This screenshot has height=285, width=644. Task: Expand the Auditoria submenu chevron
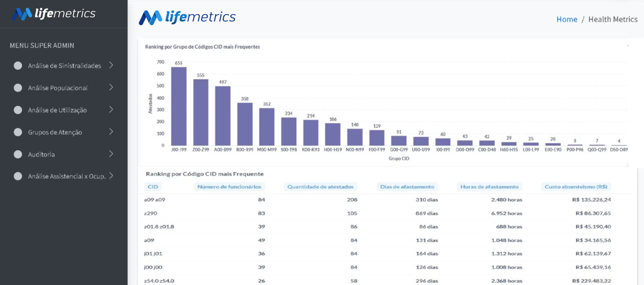tap(111, 154)
